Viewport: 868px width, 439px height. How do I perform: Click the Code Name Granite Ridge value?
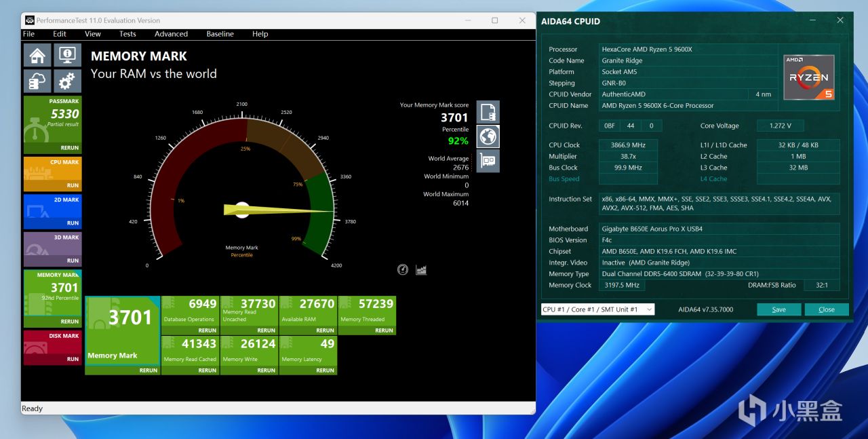[622, 60]
